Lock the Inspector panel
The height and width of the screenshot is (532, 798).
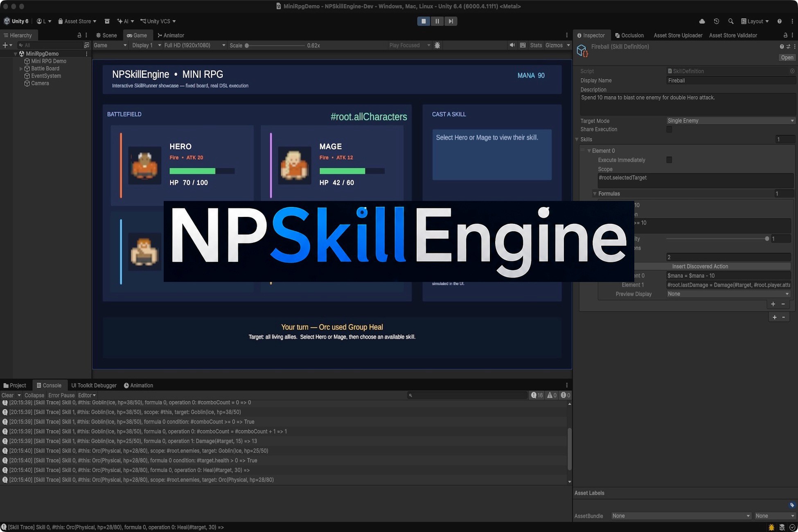(785, 36)
